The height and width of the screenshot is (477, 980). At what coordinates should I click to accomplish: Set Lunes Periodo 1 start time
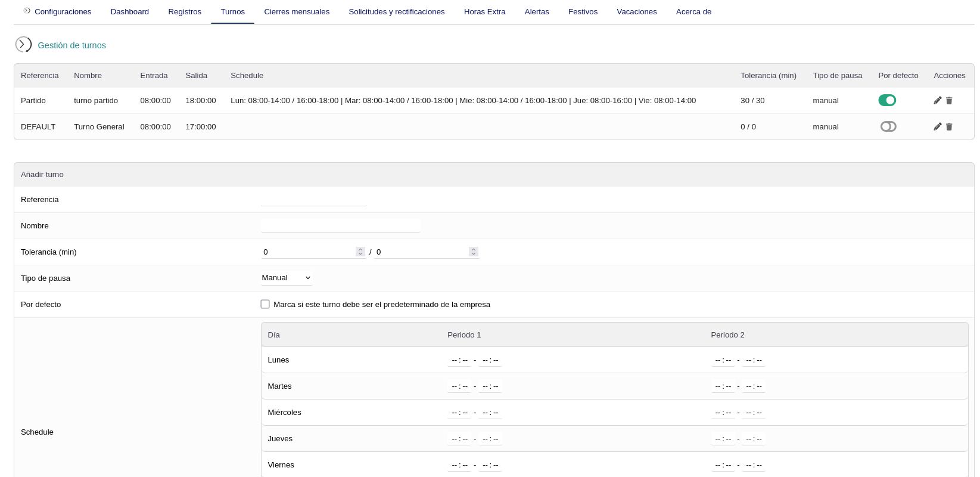click(459, 360)
